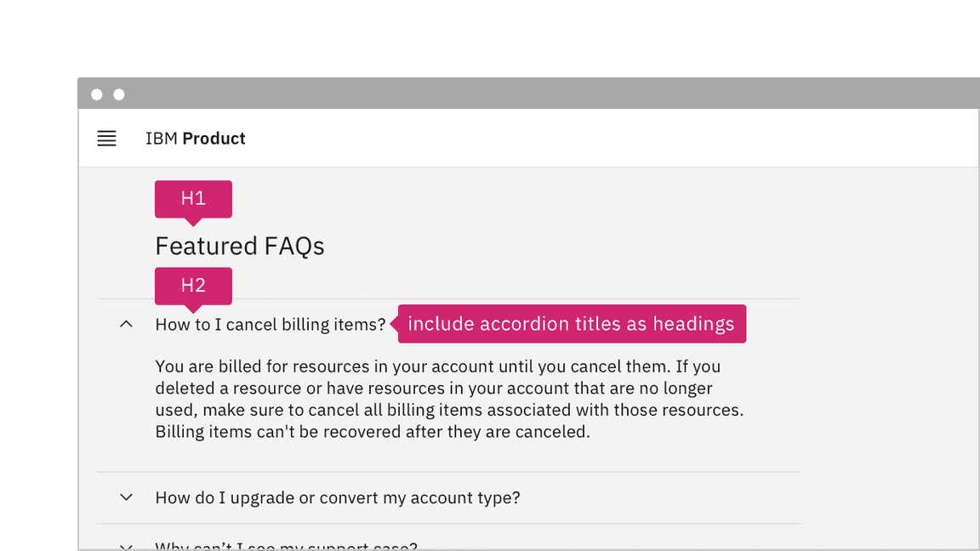Click the pink H1 annotation badge
The height and width of the screenshot is (551, 980).
pyautogui.click(x=193, y=199)
